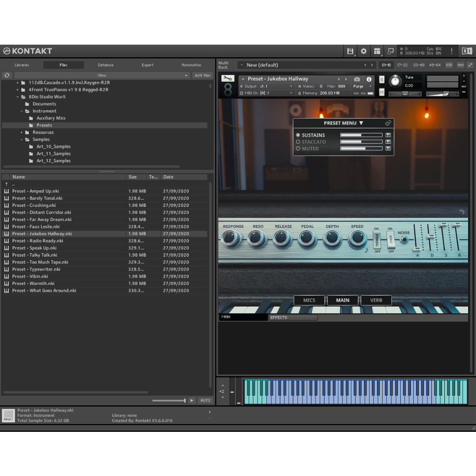Click the Tune knob
The image size is (476, 476).
click(395, 81)
